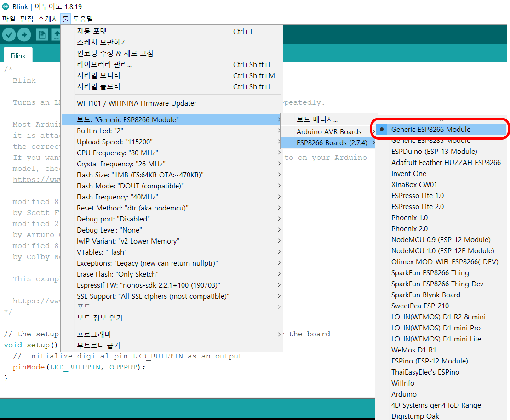Click the New sketch toolbar icon
Image resolution: width=510 pixels, height=420 pixels.
click(x=42, y=35)
